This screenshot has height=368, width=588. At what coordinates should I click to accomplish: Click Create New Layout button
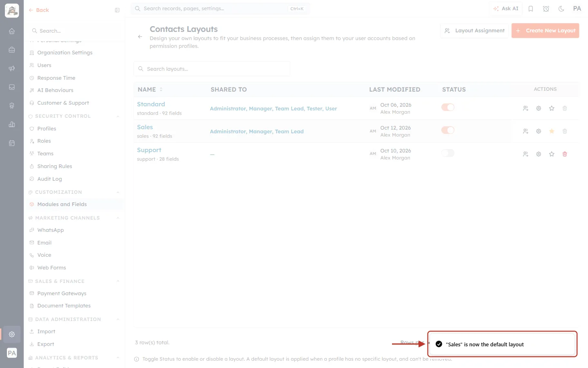pyautogui.click(x=545, y=31)
